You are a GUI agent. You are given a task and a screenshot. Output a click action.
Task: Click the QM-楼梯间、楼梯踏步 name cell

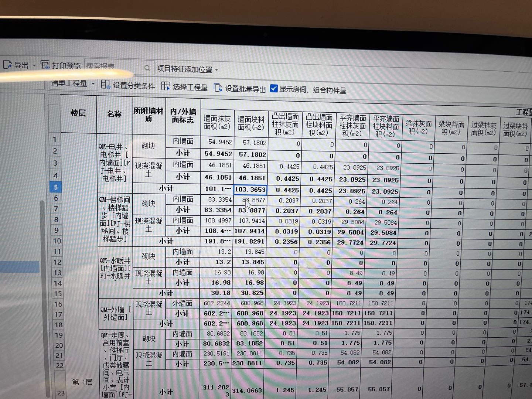115,219
